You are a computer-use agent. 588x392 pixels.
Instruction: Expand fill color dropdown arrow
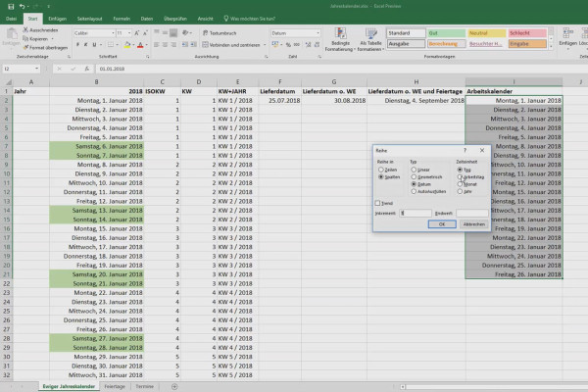tap(133, 45)
